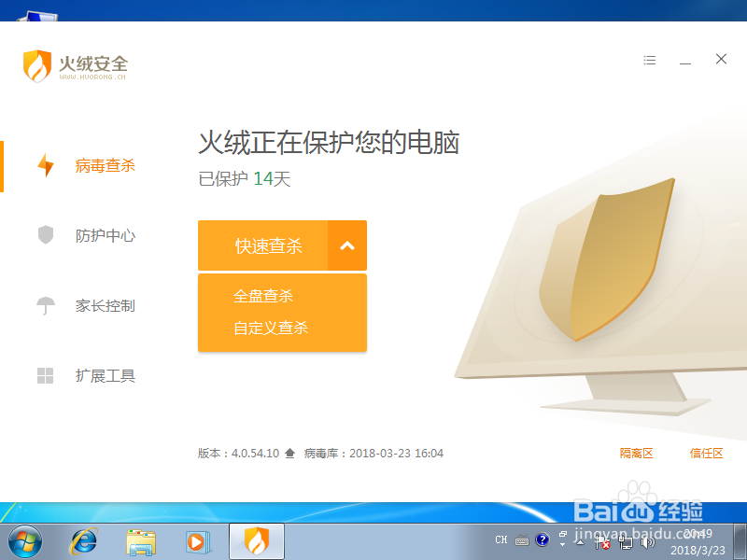Open Windows Media Player from taskbar

click(x=197, y=542)
